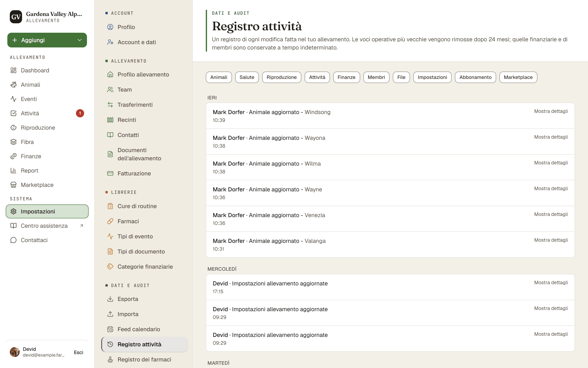Click the Contattaci link

47,240
